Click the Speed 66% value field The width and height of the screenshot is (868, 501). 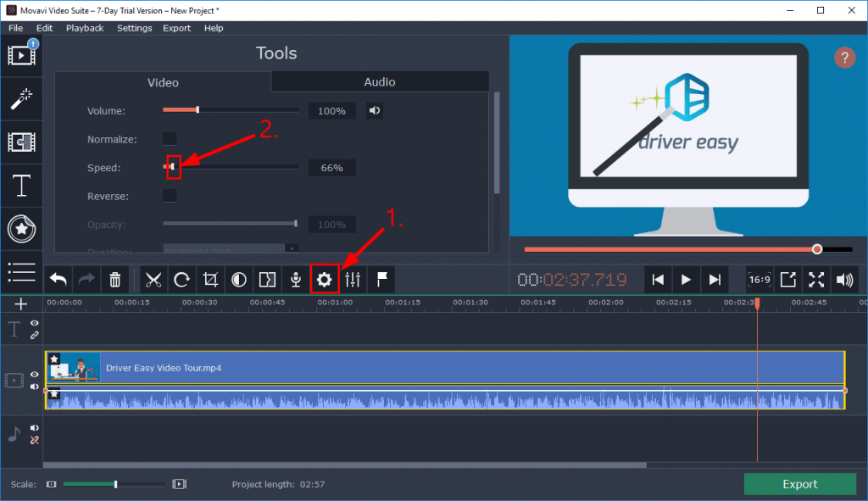coord(331,168)
